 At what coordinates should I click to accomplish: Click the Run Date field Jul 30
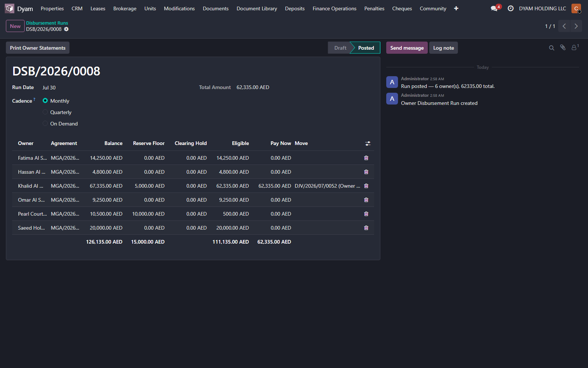tap(49, 88)
